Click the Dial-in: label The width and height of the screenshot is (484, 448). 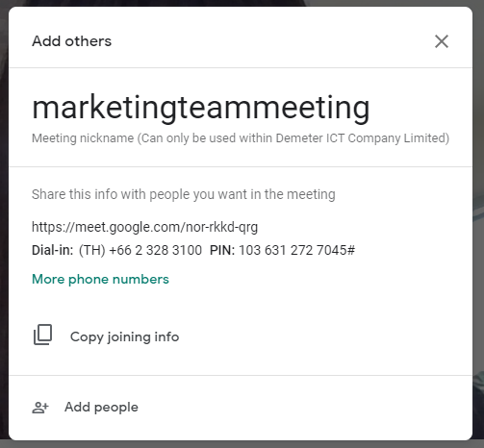pos(53,250)
